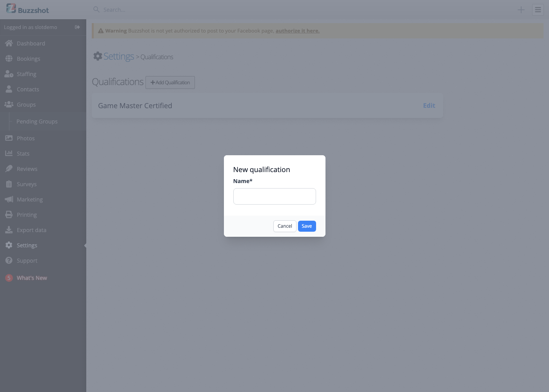Open Stats via the bar chart icon
Image resolution: width=549 pixels, height=392 pixels.
[9, 154]
